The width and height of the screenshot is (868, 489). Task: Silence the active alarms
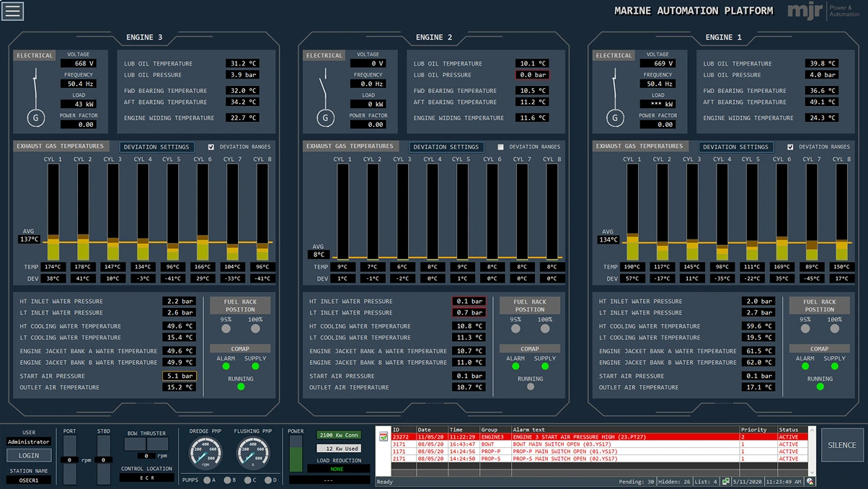coord(842,445)
